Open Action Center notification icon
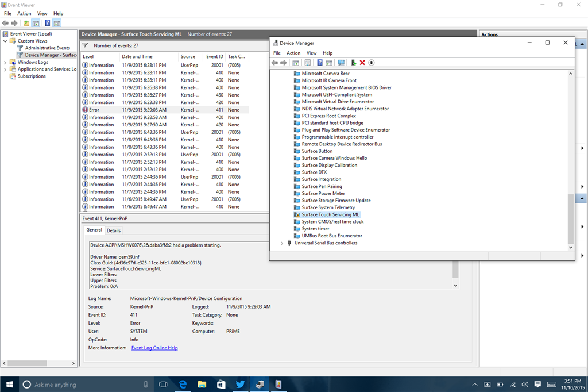Viewport: 588px width, 392px height. tap(537, 385)
